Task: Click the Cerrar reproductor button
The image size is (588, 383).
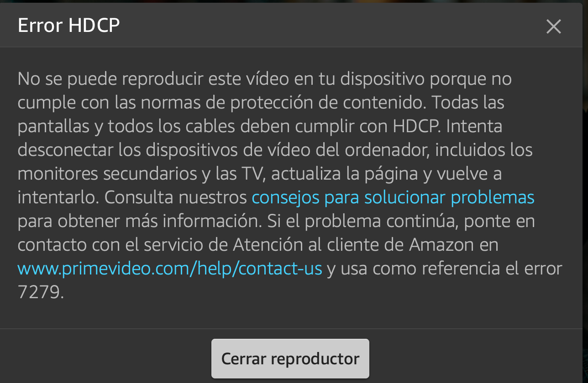Action: pyautogui.click(x=290, y=358)
